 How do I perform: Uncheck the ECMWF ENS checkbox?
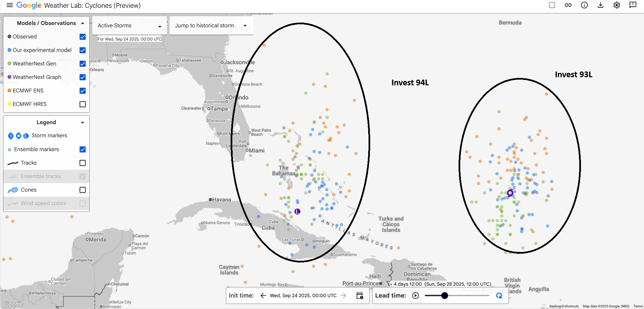tap(83, 91)
